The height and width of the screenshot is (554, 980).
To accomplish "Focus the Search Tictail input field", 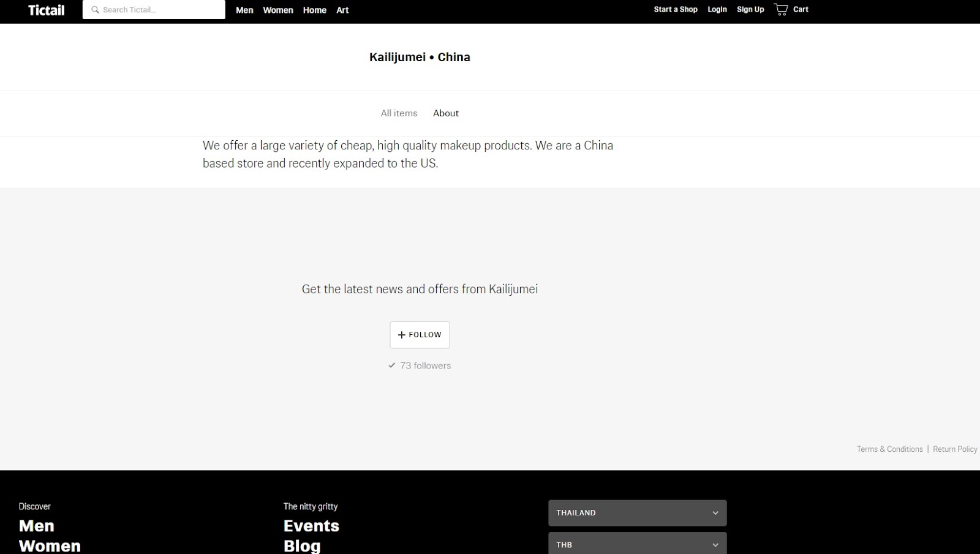I will 154,10.
